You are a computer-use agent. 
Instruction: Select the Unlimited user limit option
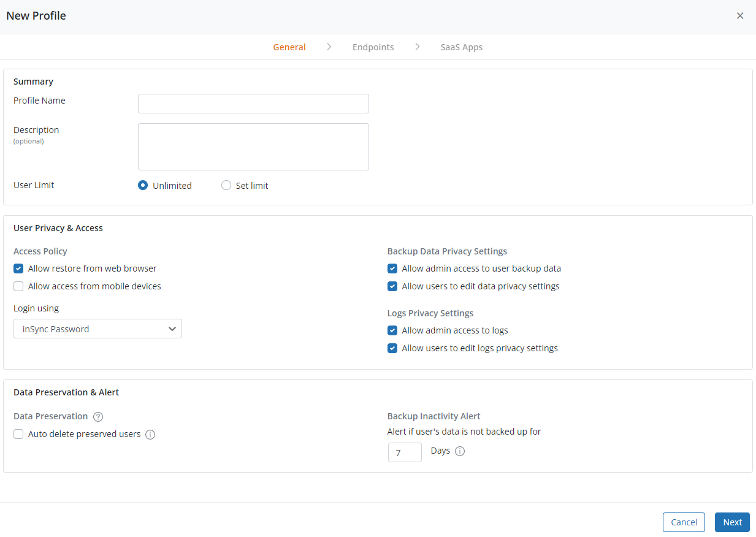coord(143,185)
